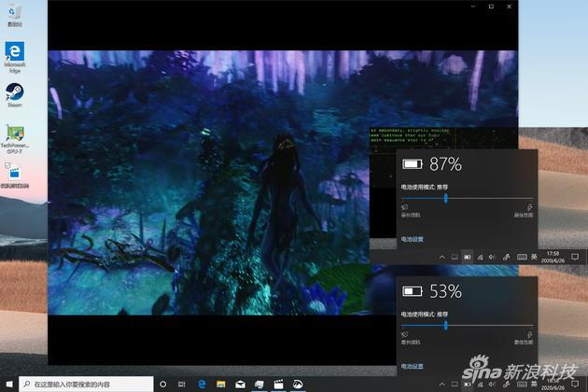Adjust the power mode slider in the 53% flyout

[x=446, y=325]
